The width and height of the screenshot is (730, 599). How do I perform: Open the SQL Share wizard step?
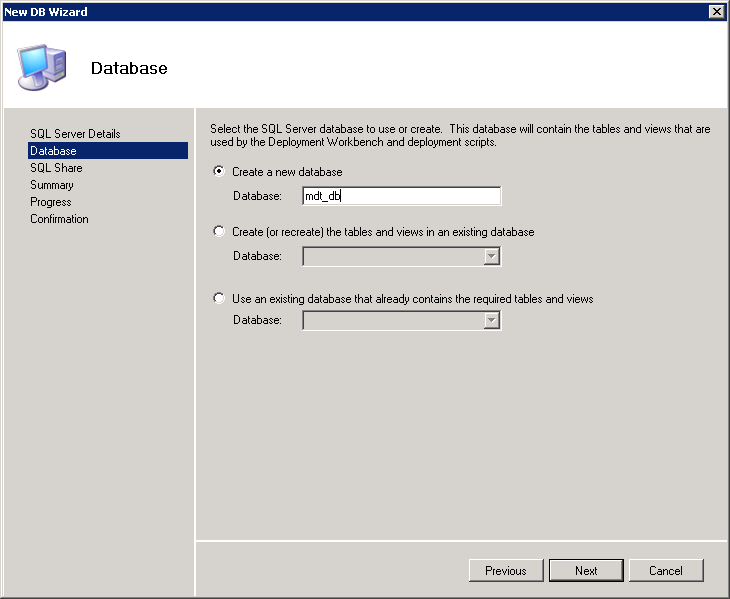[56, 168]
